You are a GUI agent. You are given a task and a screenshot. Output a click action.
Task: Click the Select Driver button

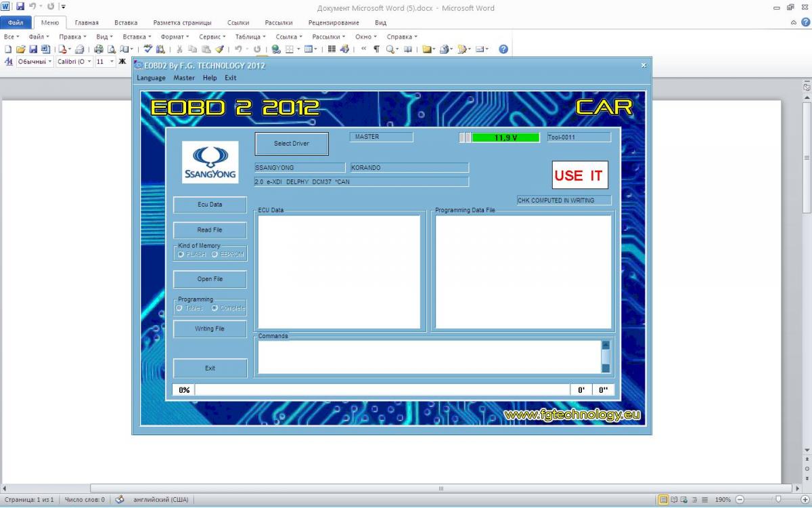(292, 144)
